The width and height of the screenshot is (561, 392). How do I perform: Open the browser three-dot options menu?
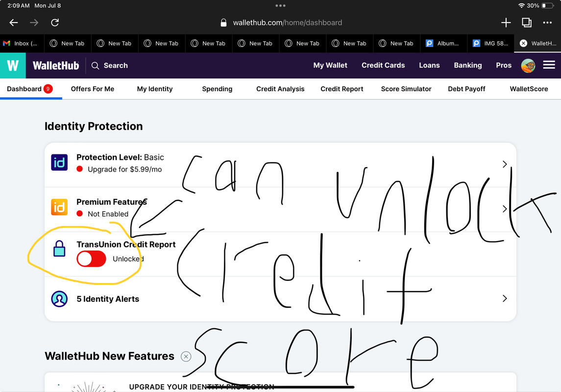pos(547,23)
